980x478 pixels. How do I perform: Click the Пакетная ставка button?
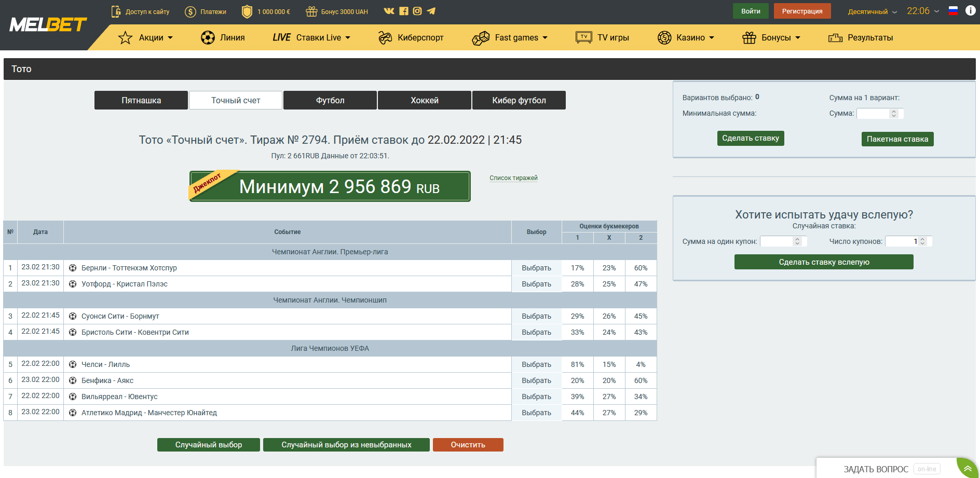[897, 139]
